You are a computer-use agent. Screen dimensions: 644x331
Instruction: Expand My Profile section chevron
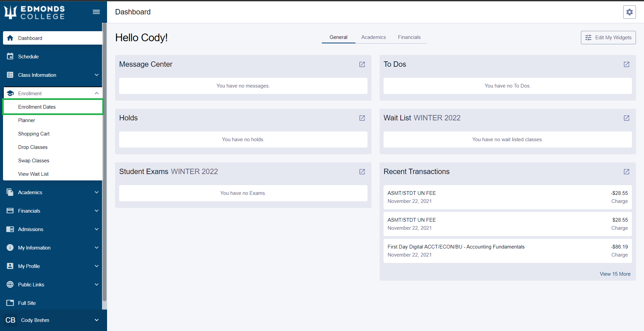point(97,266)
